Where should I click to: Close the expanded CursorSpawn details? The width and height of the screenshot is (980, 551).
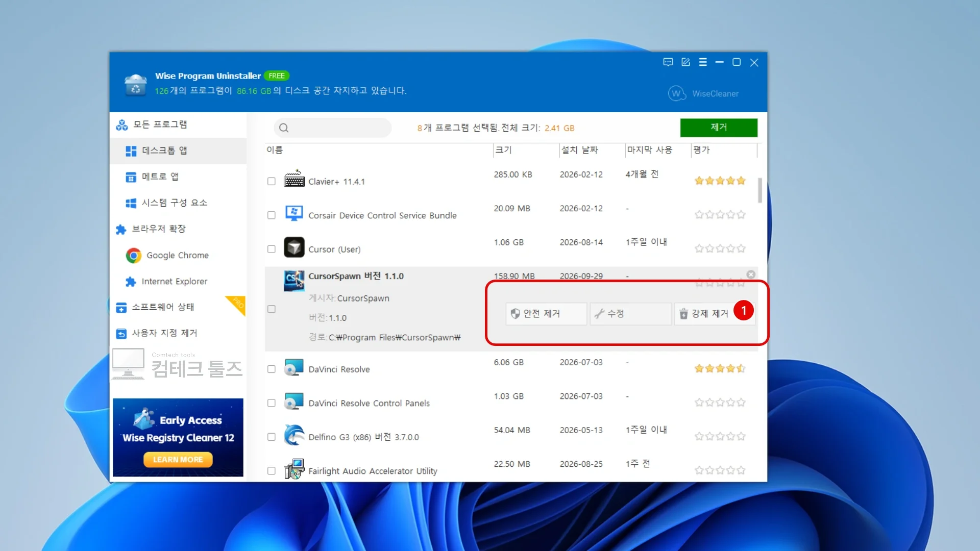pos(751,274)
